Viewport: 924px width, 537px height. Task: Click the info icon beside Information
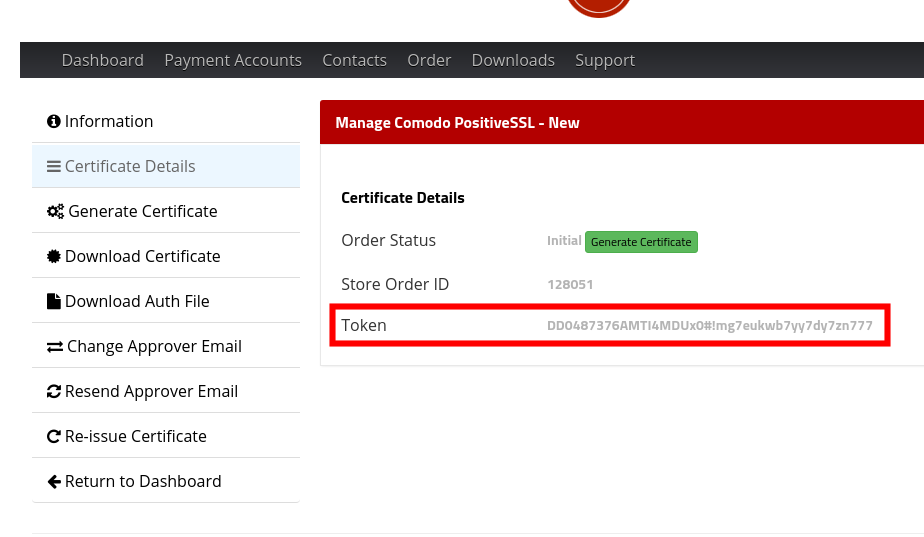point(54,122)
